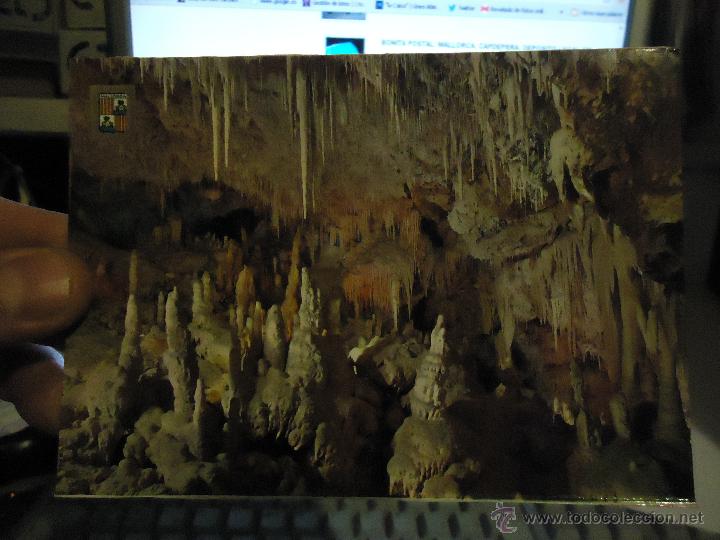Click the blue 'Tu Casa' bookmark icon
This screenshot has height=540, width=720.
pyautogui.click(x=379, y=5)
